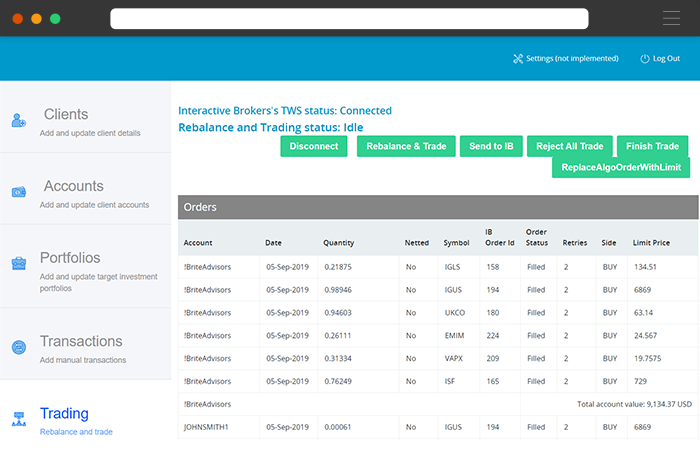
Task: Click quantity 0.00061 in JOHNSMITH1 row
Action: pos(338,427)
